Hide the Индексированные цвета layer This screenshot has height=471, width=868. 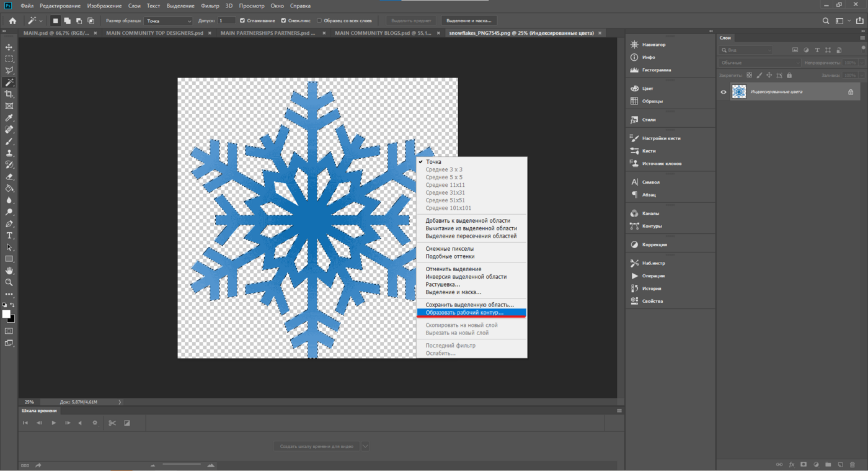724,92
